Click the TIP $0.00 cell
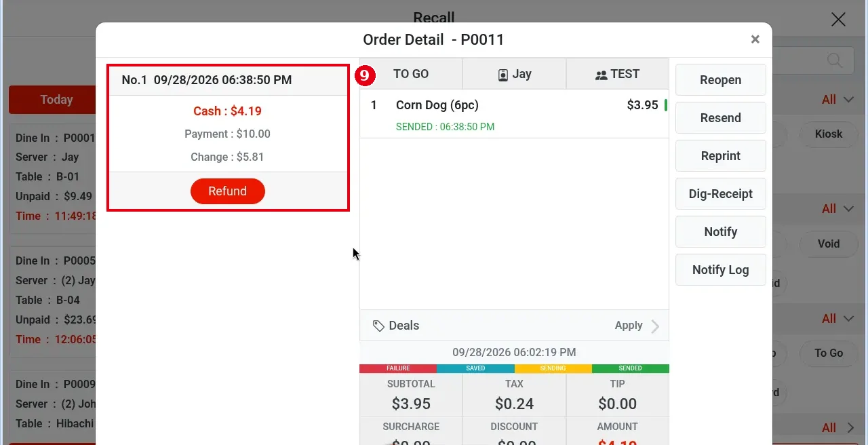Screen dimensions: 868x445 pyautogui.click(x=617, y=395)
